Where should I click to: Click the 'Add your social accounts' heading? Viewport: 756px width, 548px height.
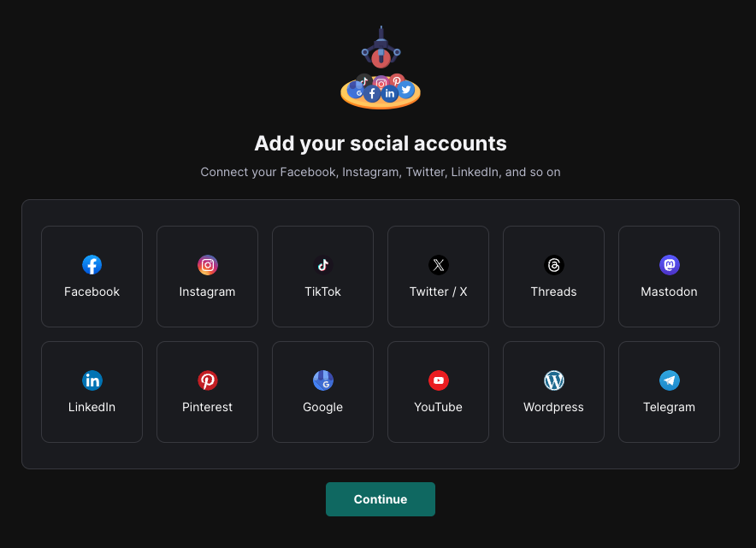[380, 143]
